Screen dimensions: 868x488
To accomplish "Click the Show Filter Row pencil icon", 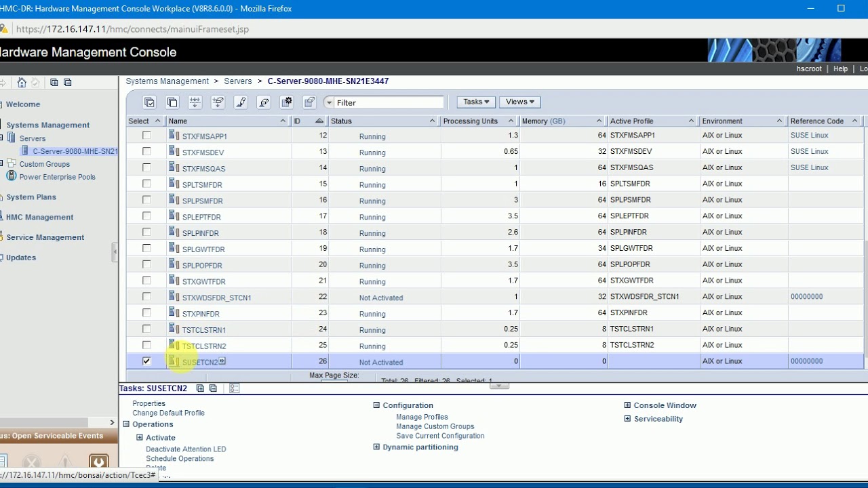I will (241, 102).
